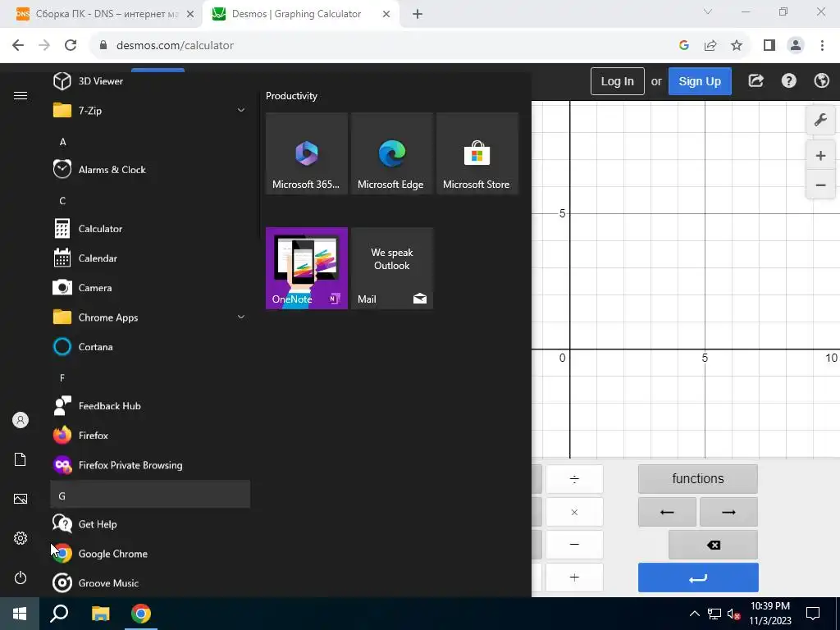
Task: Click the minus key on Desmos keypad
Action: tap(574, 545)
